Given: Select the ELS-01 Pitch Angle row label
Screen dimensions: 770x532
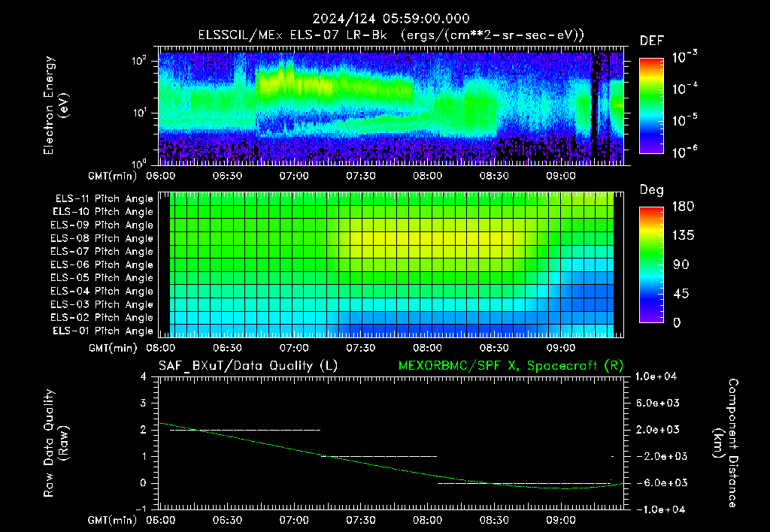Looking at the screenshot, I should coord(103,331).
